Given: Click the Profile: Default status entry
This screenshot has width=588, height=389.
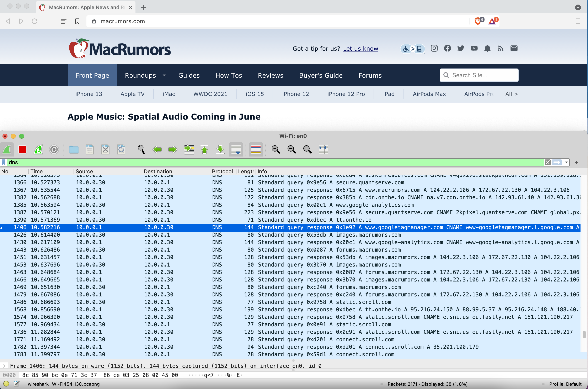Looking at the screenshot, I should [x=565, y=384].
